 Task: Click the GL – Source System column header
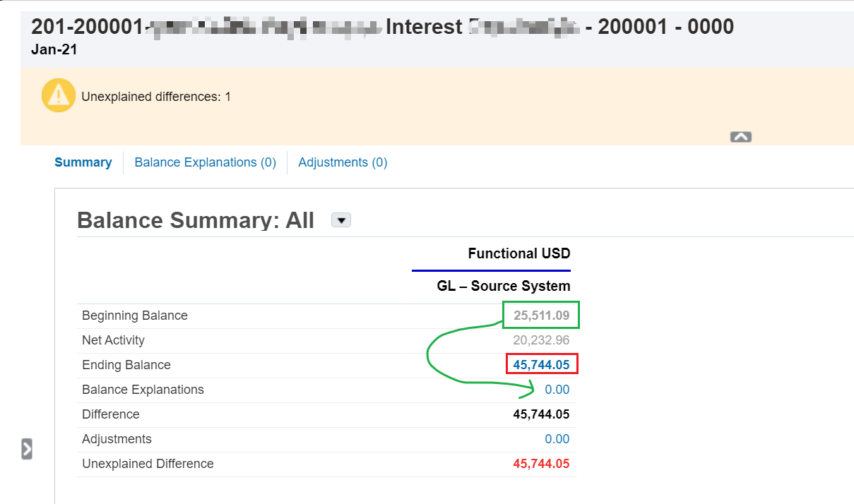(x=503, y=286)
